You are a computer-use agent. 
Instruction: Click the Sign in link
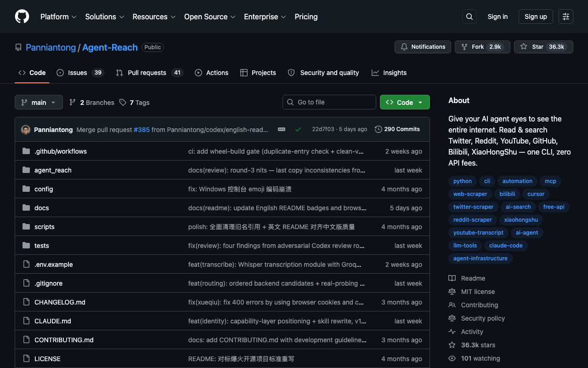click(x=498, y=17)
